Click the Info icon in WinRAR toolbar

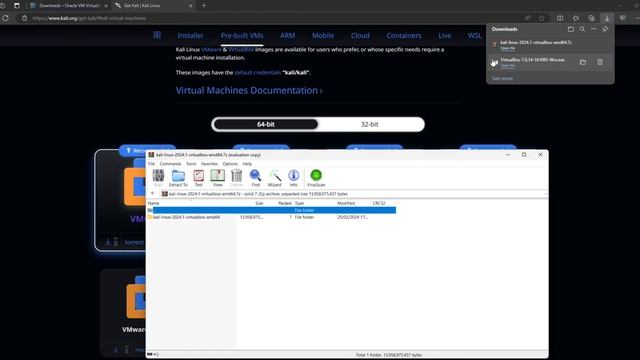click(293, 178)
